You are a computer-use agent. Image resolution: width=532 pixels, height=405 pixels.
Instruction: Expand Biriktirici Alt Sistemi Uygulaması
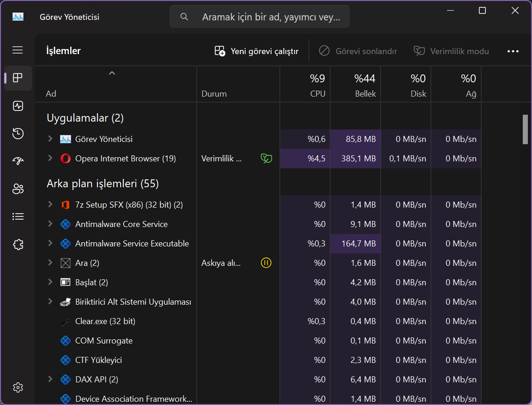tap(50, 301)
